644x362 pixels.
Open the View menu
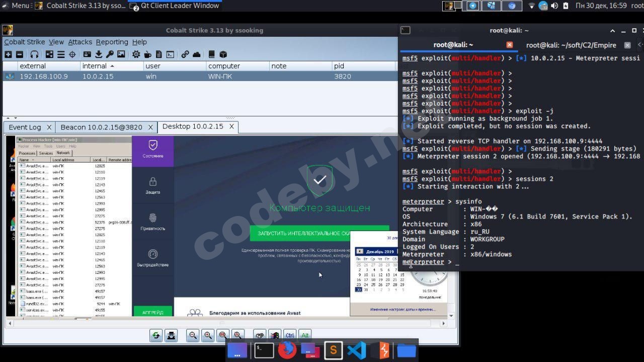(x=56, y=42)
